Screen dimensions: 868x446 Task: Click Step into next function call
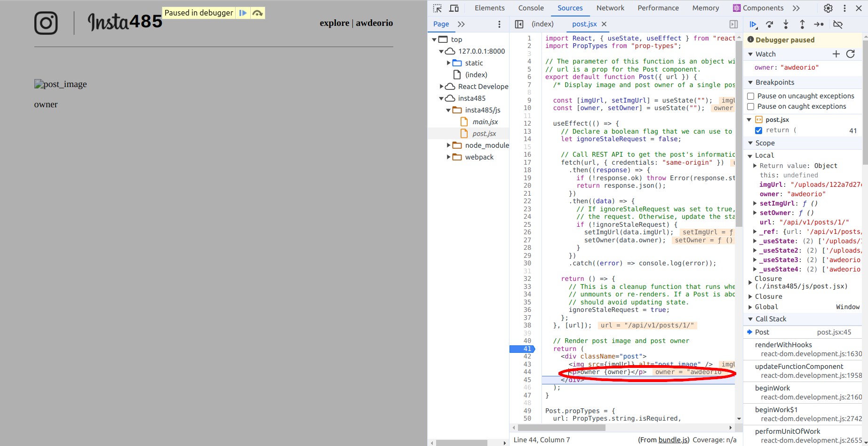click(x=786, y=24)
